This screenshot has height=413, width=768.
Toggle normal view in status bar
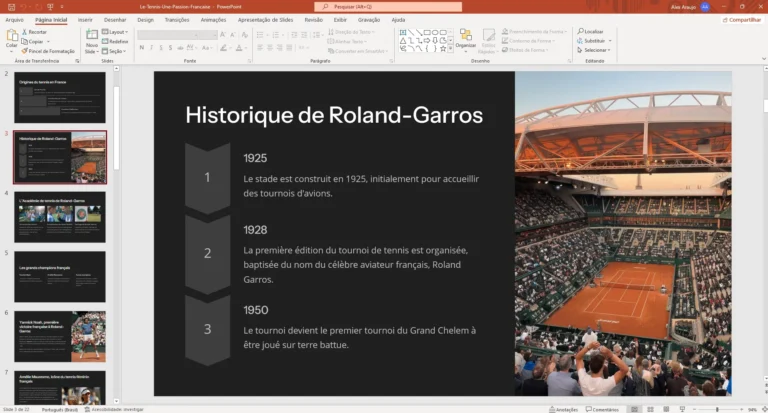point(634,409)
